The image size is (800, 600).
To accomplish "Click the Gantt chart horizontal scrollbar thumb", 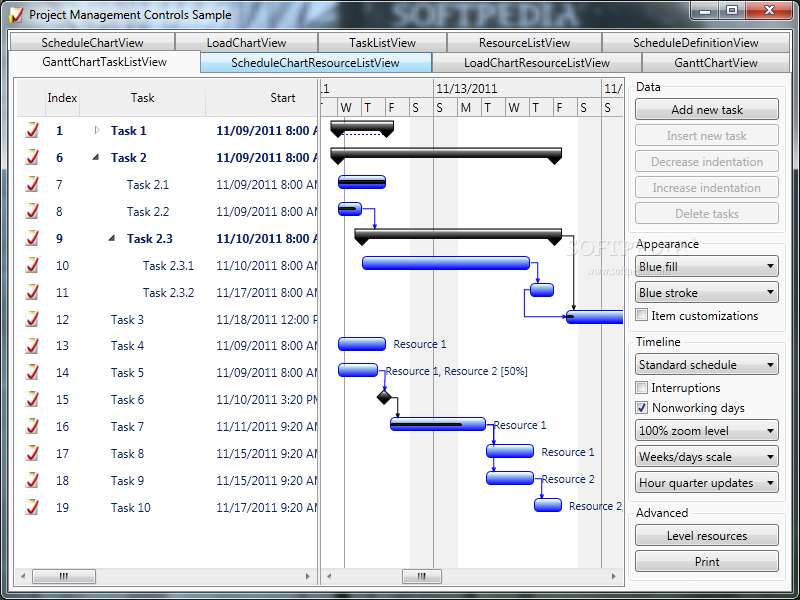I will coord(422,576).
